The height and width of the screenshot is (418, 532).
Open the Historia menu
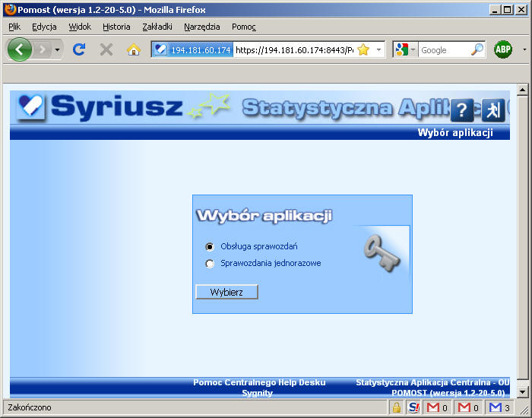pyautogui.click(x=116, y=27)
